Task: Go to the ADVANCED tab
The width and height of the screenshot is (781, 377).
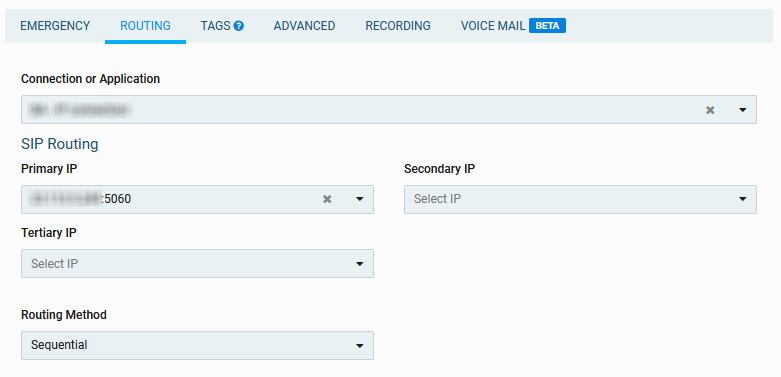Action: click(x=304, y=26)
